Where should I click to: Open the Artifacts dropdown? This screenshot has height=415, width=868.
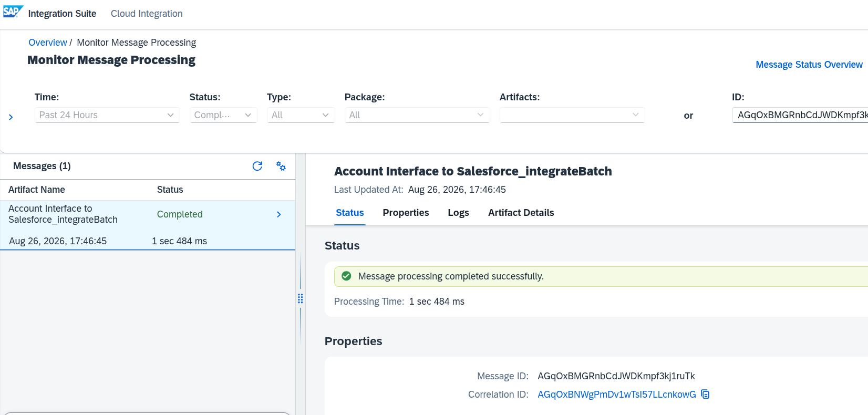click(x=572, y=115)
